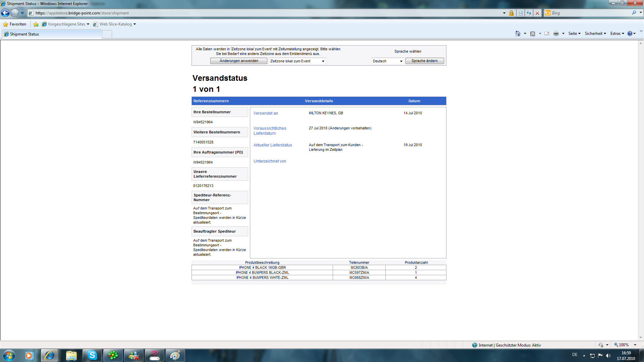Stop loading with the red X icon
Image resolution: width=644 pixels, height=362 pixels.
click(x=537, y=13)
